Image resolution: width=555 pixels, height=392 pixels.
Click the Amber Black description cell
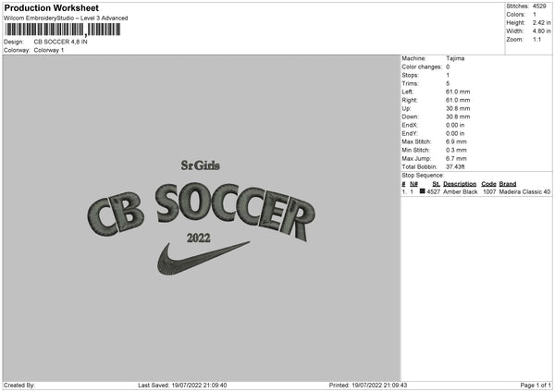coord(460,191)
